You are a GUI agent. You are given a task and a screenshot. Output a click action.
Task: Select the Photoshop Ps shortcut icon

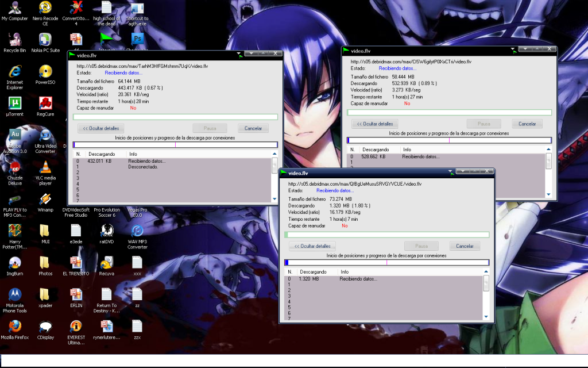pyautogui.click(x=137, y=39)
